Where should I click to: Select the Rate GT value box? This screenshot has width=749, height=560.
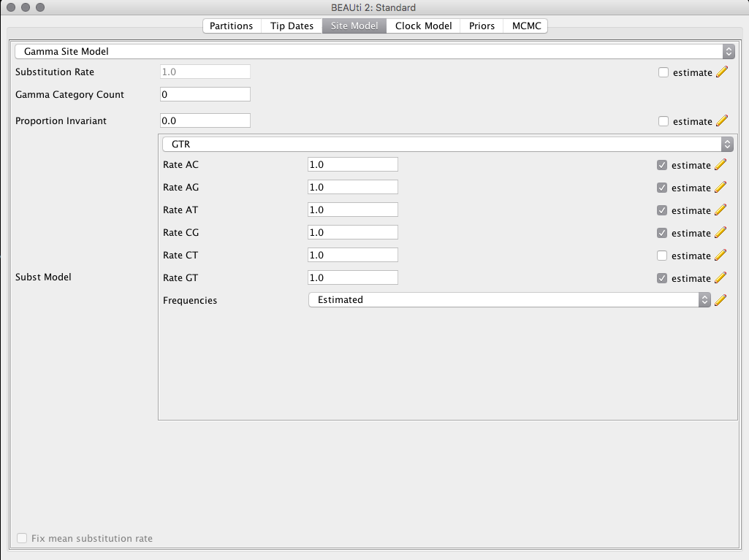click(x=352, y=277)
